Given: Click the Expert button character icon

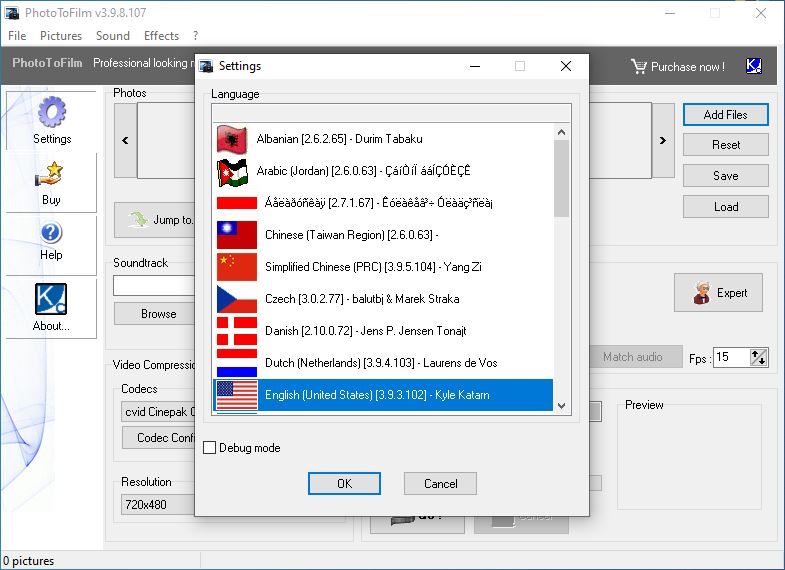Looking at the screenshot, I should click(x=701, y=293).
